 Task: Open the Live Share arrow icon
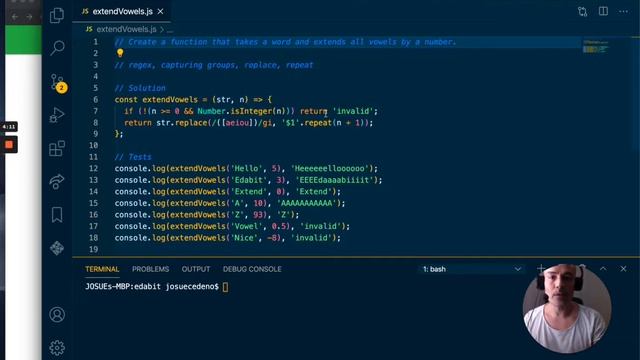[x=57, y=181]
